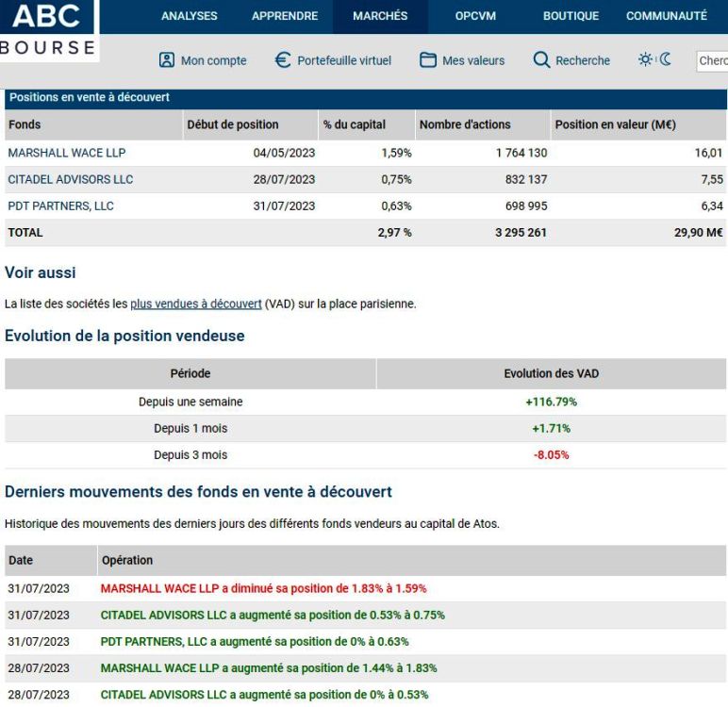Open CITADEL ADVISORS LLC fund link
The width and height of the screenshot is (728, 707).
[x=71, y=179]
